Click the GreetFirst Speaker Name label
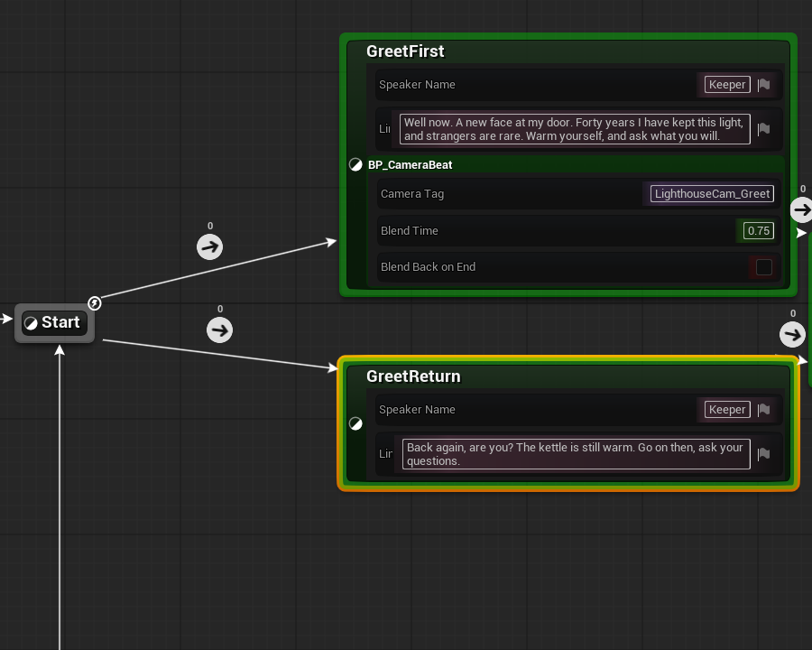 pos(417,85)
